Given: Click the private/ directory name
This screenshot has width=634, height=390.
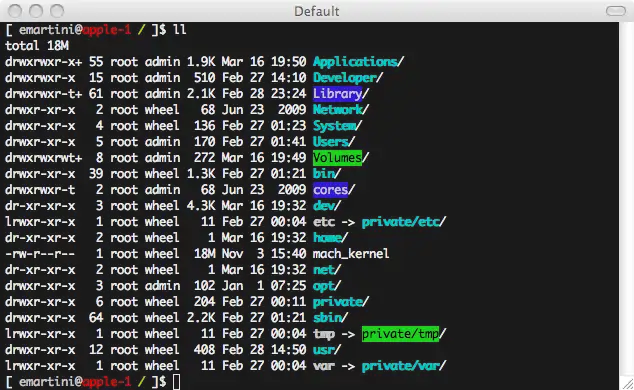Looking at the screenshot, I should tap(341, 302).
